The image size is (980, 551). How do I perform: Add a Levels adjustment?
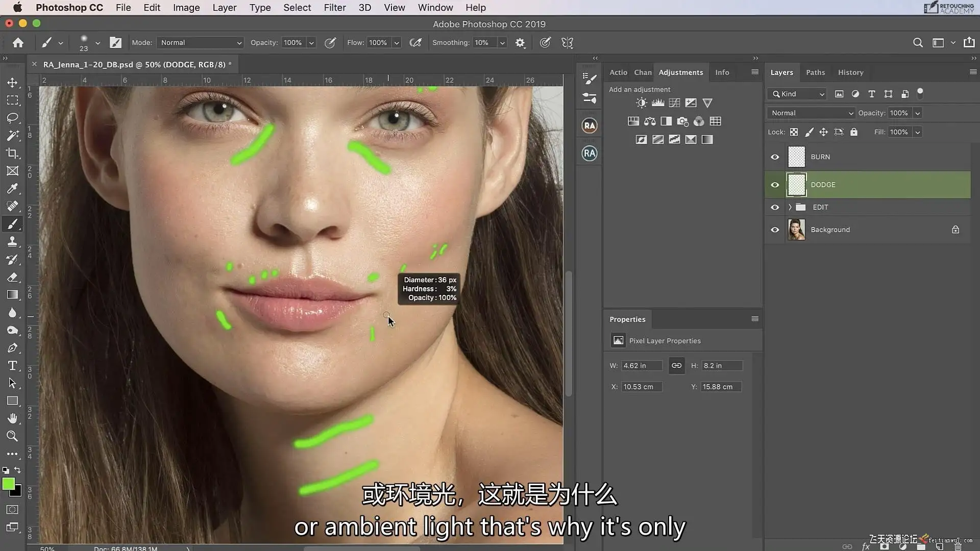[x=658, y=103]
